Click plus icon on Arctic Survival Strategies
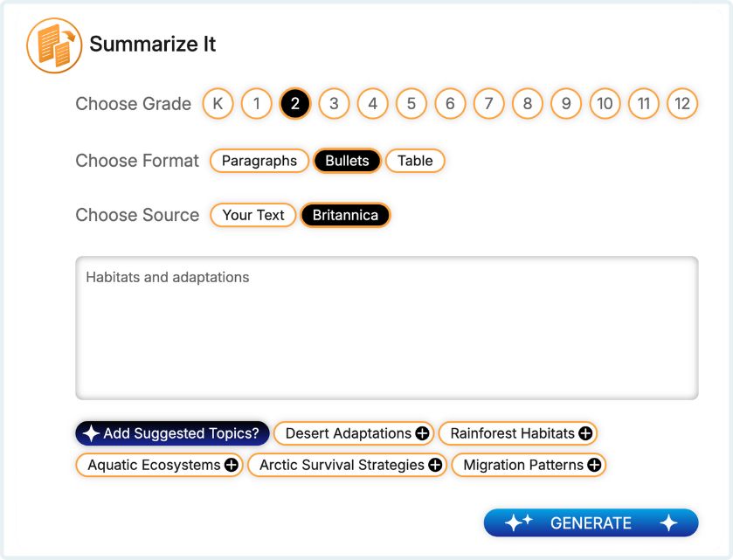This screenshot has width=733, height=560. [x=435, y=465]
